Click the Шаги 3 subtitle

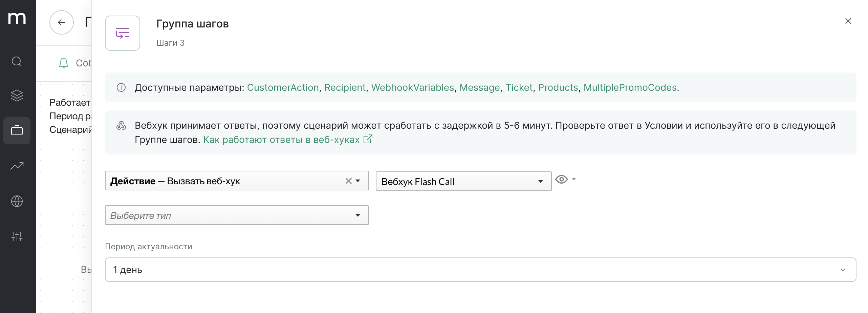coord(170,43)
